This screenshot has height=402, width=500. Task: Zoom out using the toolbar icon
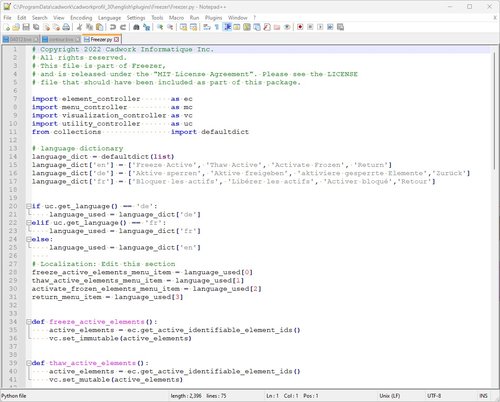pos(170,27)
